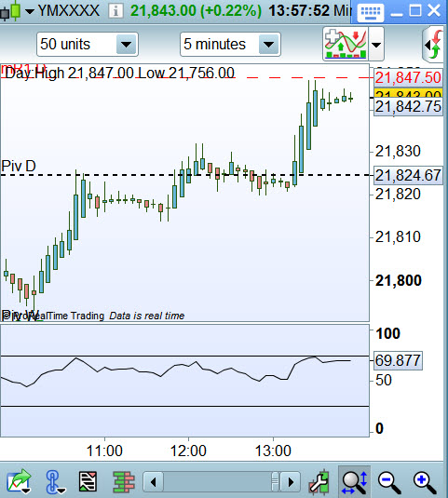Click the 21,847.50 red price label
The height and width of the screenshot is (498, 448).
click(408, 77)
